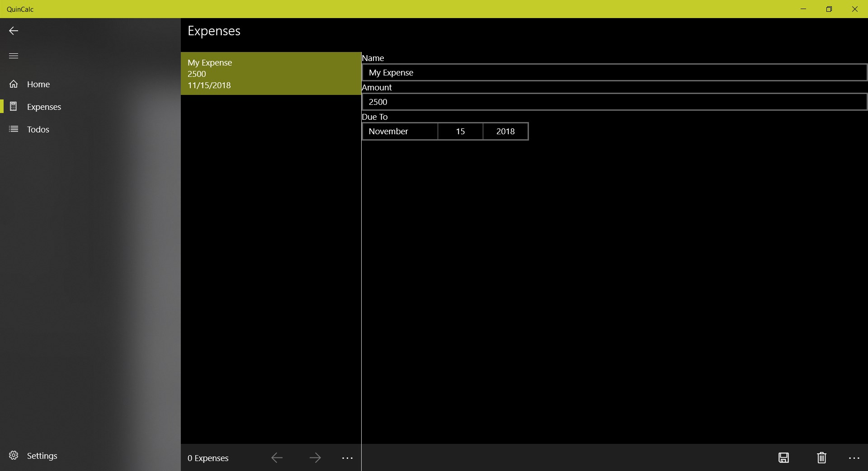The width and height of the screenshot is (868, 471).
Task: Select the My Expense list item
Action: tap(271, 74)
